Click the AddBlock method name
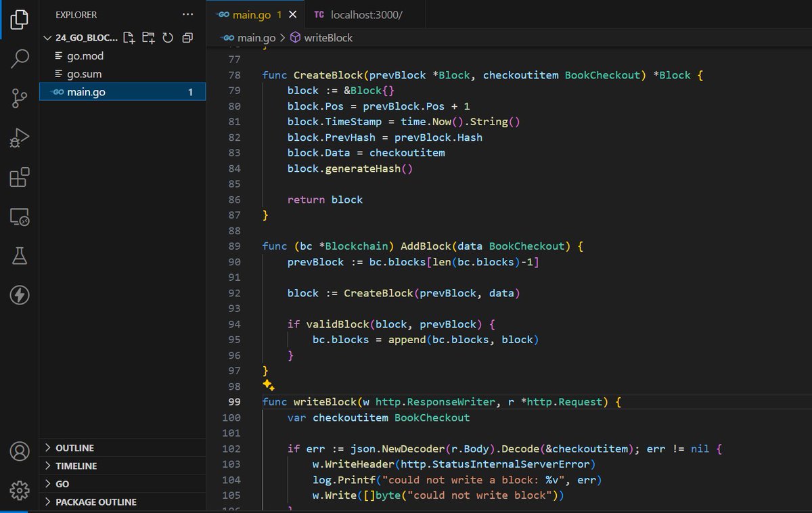This screenshot has height=513, width=812. (x=425, y=246)
